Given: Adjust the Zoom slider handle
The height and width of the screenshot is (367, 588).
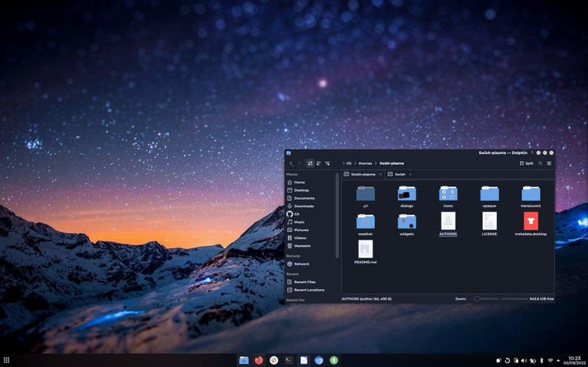Looking at the screenshot, I should pyautogui.click(x=477, y=299).
